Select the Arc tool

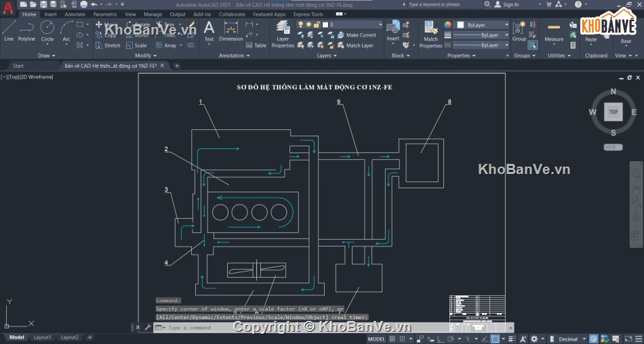point(66,31)
